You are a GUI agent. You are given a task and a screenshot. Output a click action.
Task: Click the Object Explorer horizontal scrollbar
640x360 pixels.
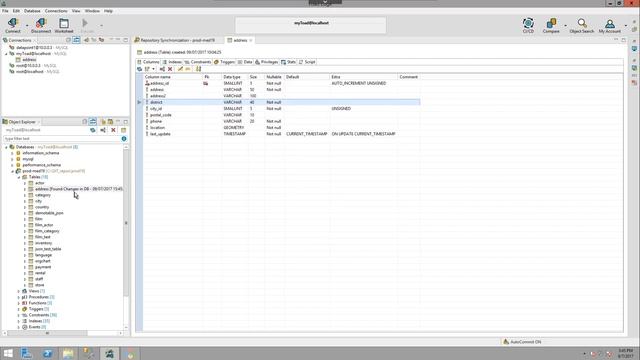point(47,333)
